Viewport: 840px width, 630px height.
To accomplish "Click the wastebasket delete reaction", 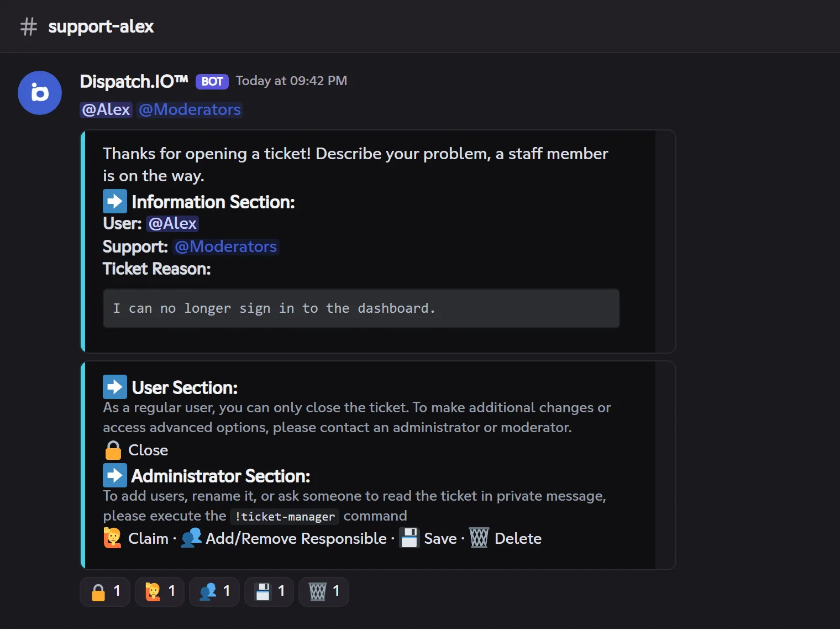I will (324, 592).
